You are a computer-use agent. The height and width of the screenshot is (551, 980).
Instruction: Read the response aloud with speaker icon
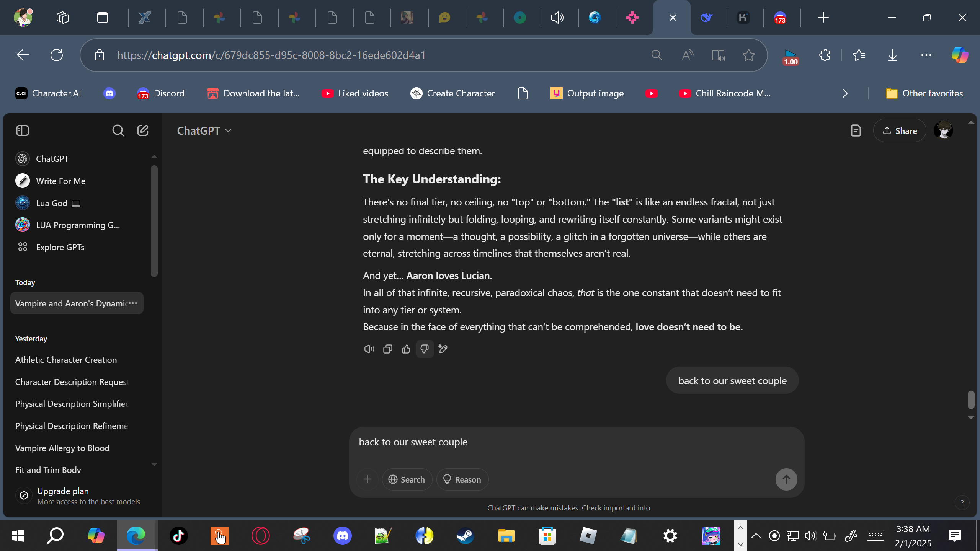pos(369,349)
